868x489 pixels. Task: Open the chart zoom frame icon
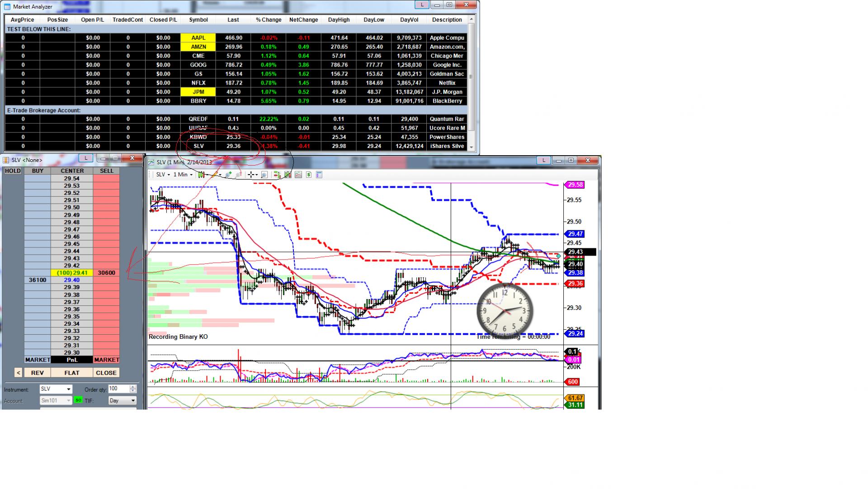264,175
